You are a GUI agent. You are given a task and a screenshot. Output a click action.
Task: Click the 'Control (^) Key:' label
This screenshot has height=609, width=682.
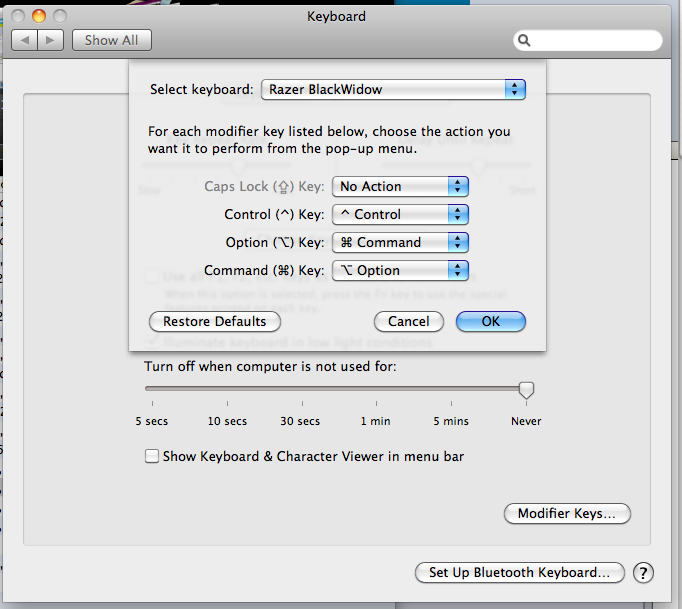[274, 214]
